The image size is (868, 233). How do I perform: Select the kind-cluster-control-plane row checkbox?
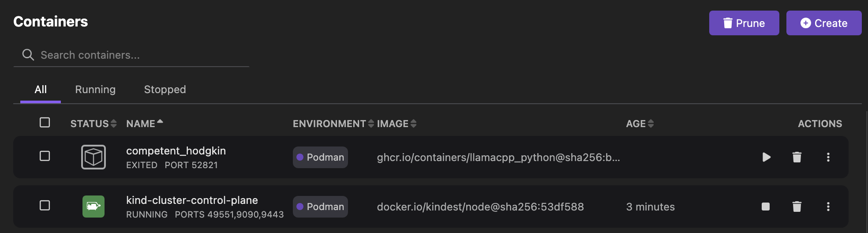pos(45,205)
